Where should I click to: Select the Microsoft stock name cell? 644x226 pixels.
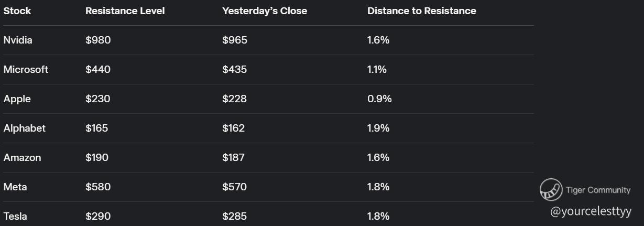click(x=26, y=70)
